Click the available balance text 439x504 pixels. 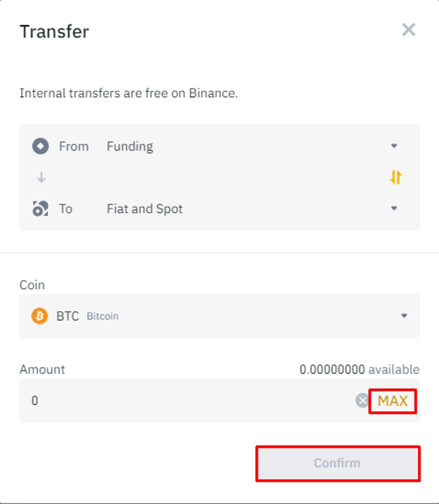coord(359,369)
